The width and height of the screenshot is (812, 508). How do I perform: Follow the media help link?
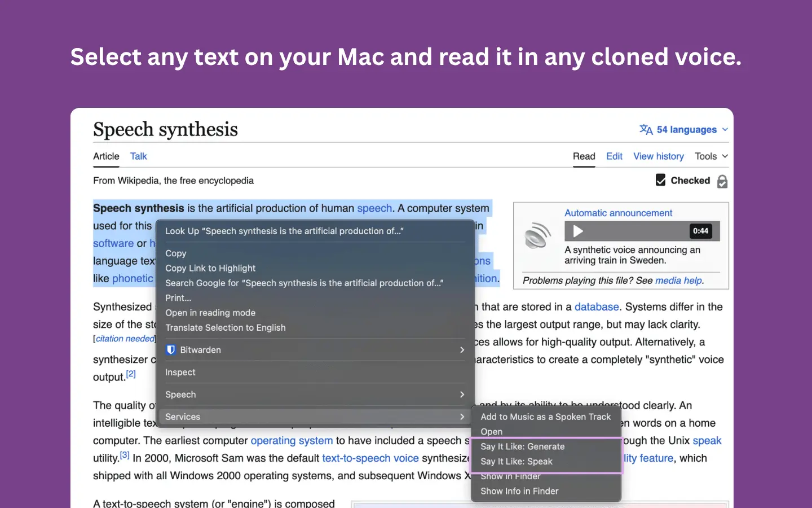678,281
